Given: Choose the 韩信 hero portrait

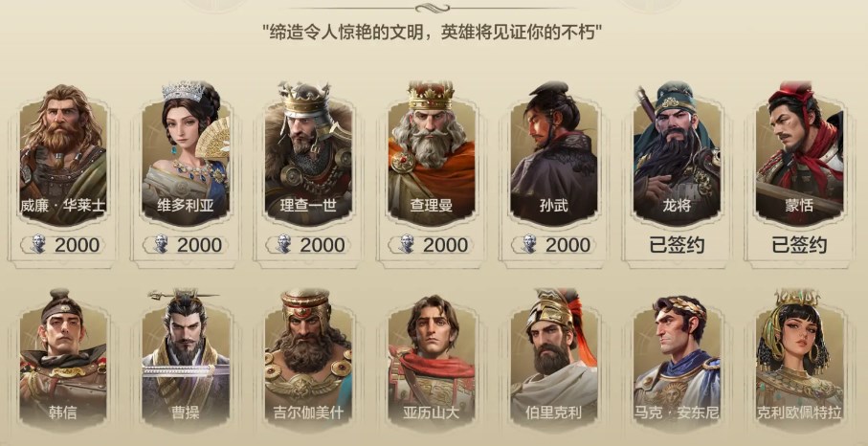Looking at the screenshot, I should [x=63, y=360].
